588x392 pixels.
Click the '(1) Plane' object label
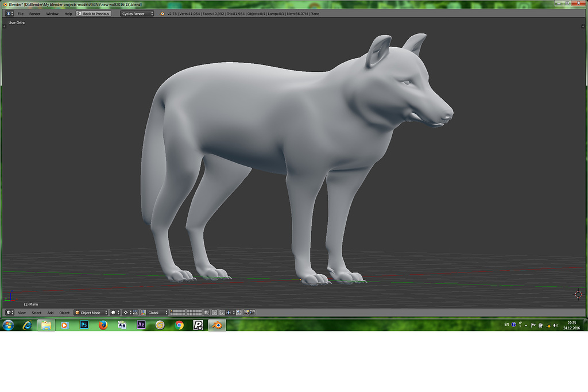[31, 304]
